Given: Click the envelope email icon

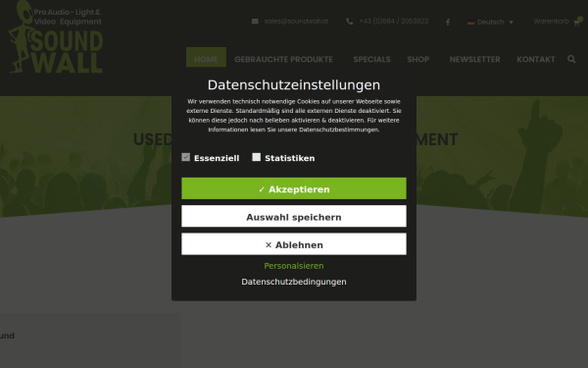Looking at the screenshot, I should [x=255, y=21].
